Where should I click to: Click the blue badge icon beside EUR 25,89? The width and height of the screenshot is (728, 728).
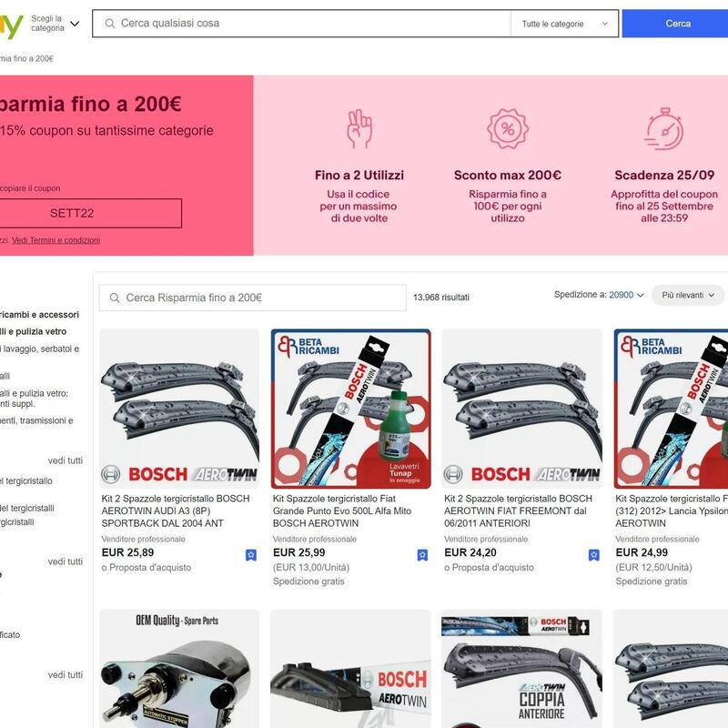point(251,555)
